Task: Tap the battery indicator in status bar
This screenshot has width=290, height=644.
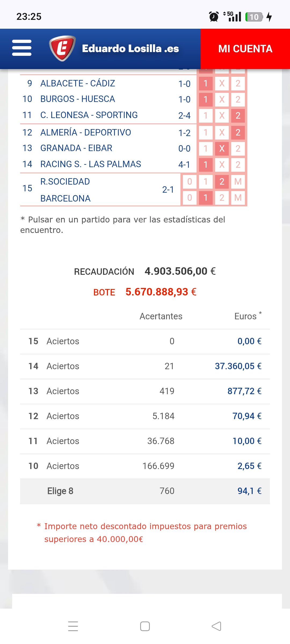Action: [254, 17]
